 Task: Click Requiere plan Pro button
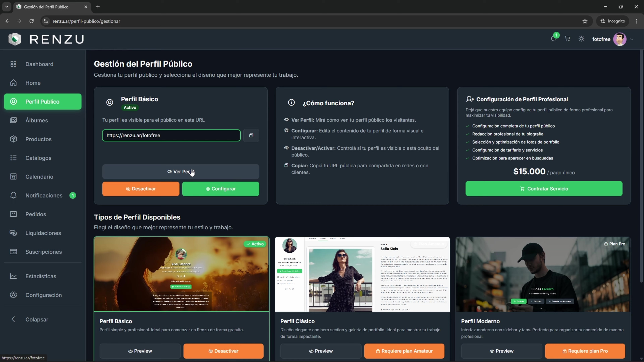click(585, 351)
